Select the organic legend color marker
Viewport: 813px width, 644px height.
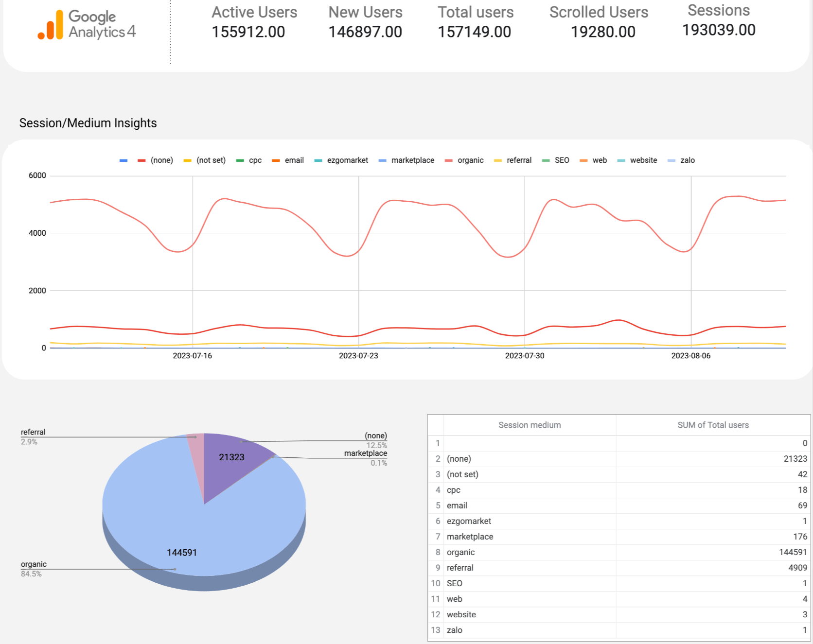[x=449, y=160]
